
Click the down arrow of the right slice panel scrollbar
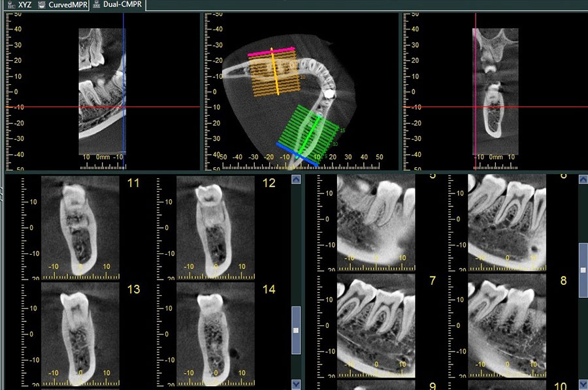point(583,384)
